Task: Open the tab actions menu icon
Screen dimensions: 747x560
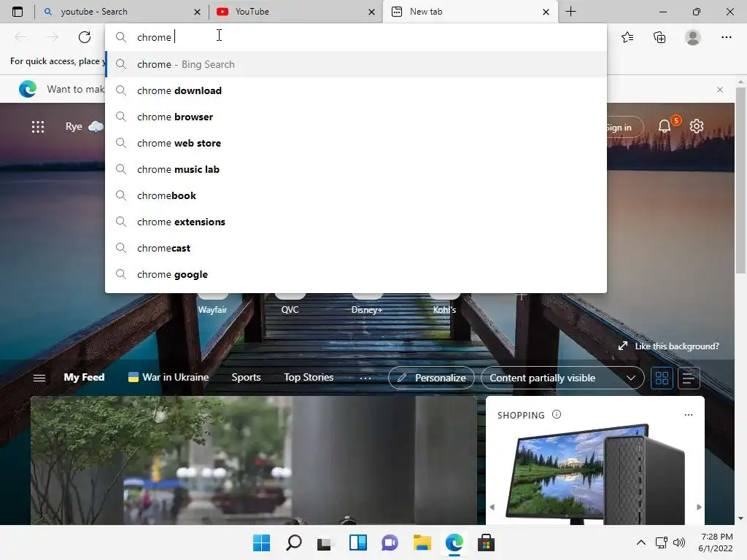Action: click(18, 12)
